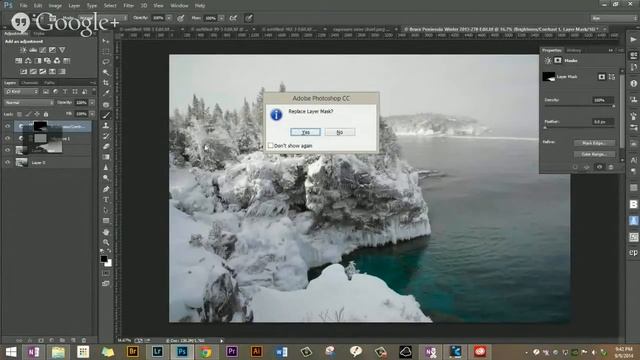Open the Filter menu
Image resolution: width=640 pixels, height=360 pixels.
(129, 6)
